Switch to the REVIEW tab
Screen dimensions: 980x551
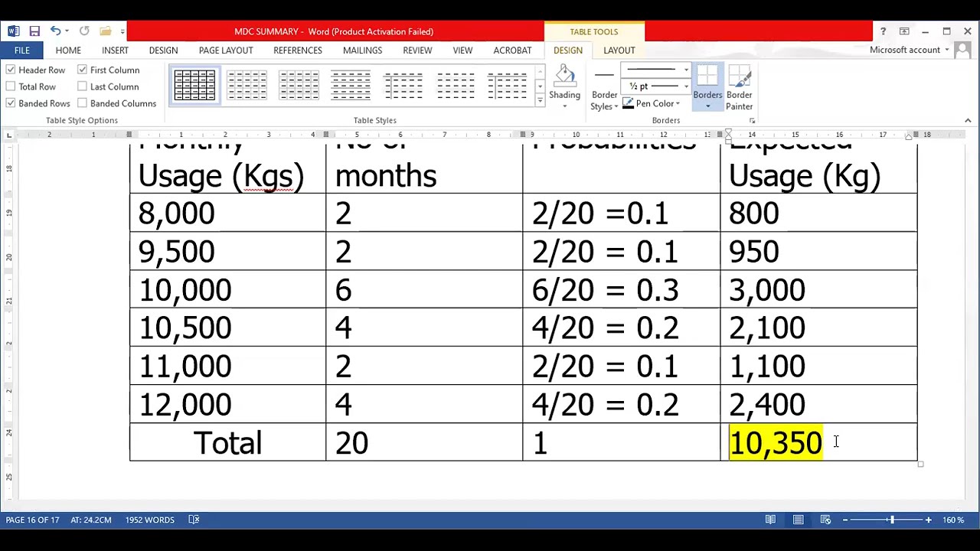pos(417,51)
